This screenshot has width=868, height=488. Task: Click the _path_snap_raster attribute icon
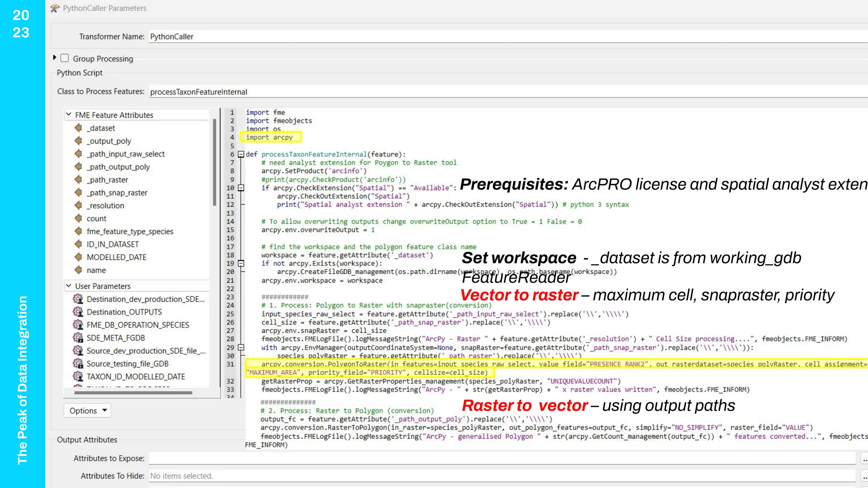78,192
